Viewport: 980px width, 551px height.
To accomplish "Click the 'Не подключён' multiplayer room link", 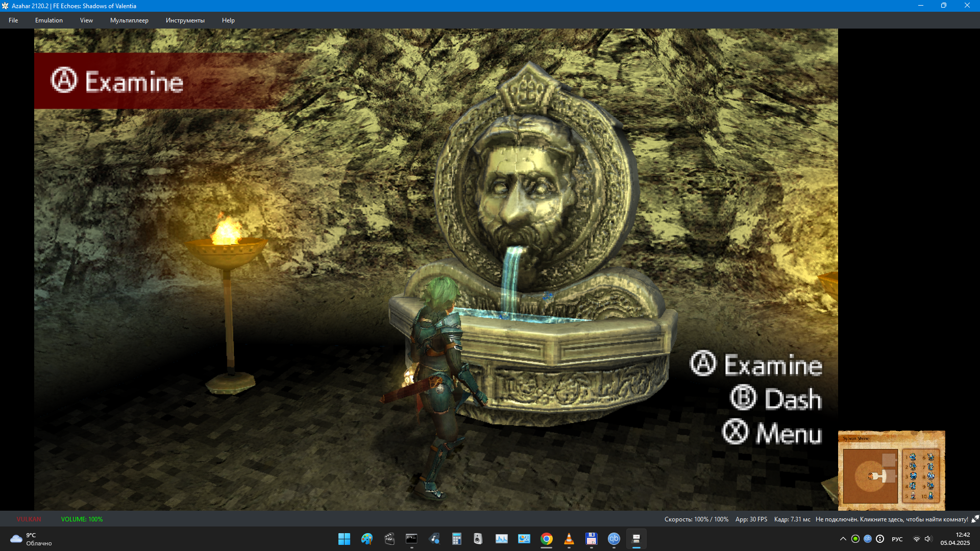I will (x=892, y=519).
